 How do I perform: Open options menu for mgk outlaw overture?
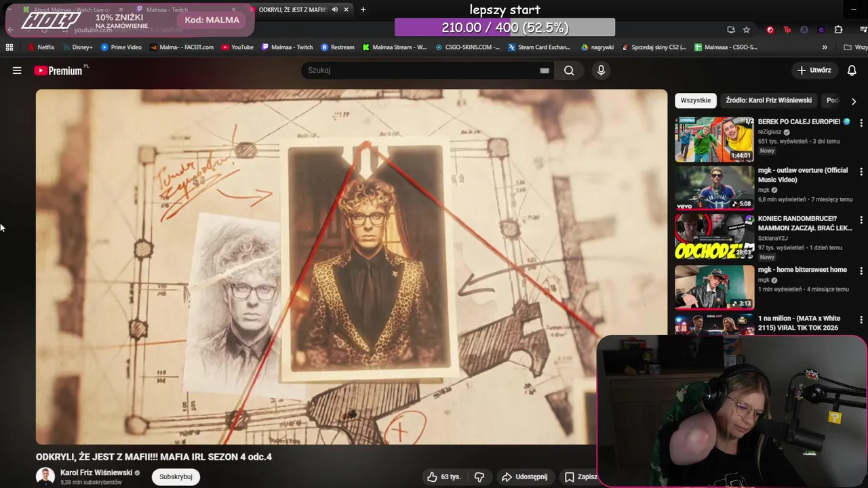coord(861,171)
